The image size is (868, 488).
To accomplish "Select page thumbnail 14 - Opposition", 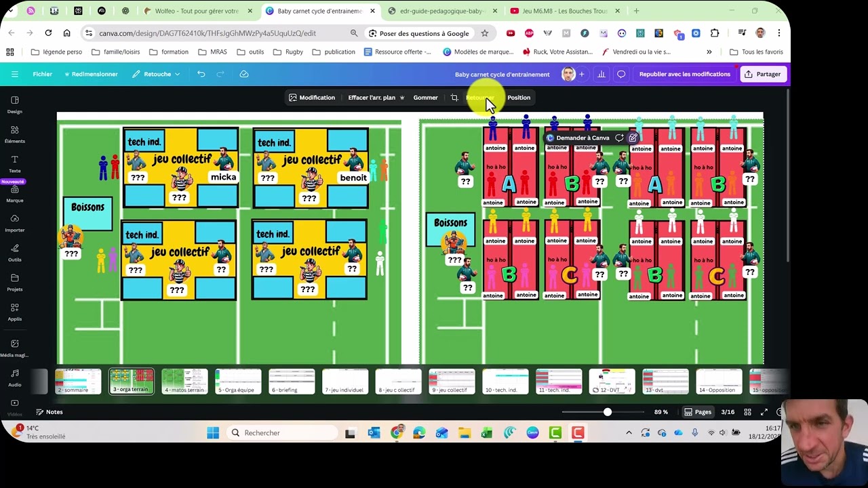I will point(719,382).
